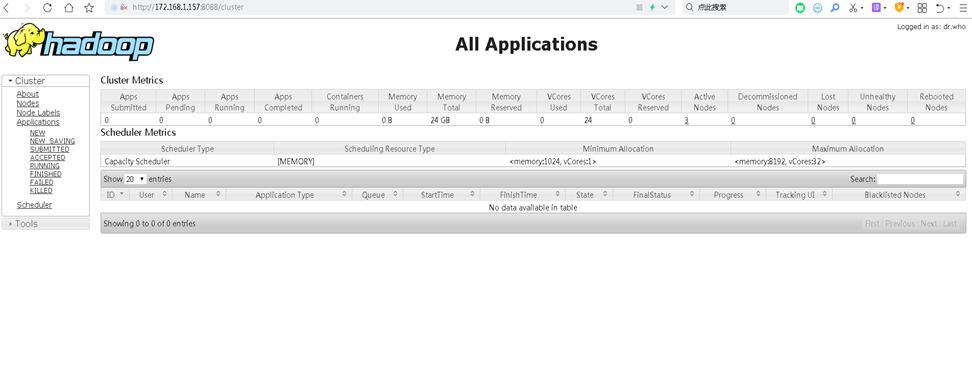Collapse the Cluster sidebar section
Screen dimensions: 972x372
pos(46,81)
